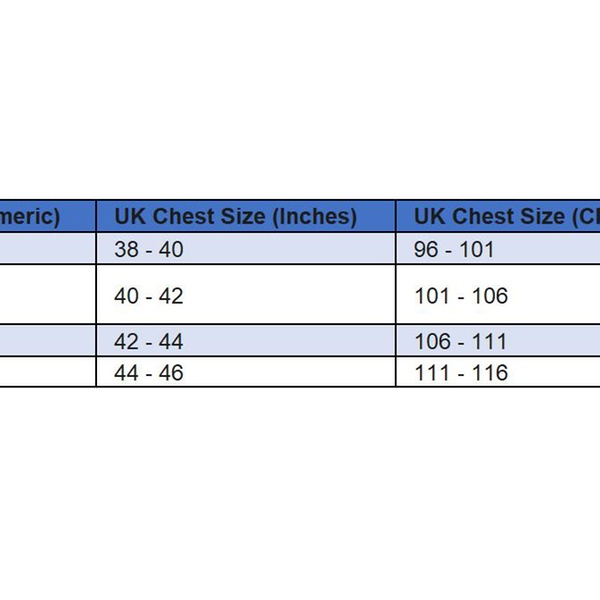
Task: Click the empty left cell beside '42 - 44'
Action: 47,342
